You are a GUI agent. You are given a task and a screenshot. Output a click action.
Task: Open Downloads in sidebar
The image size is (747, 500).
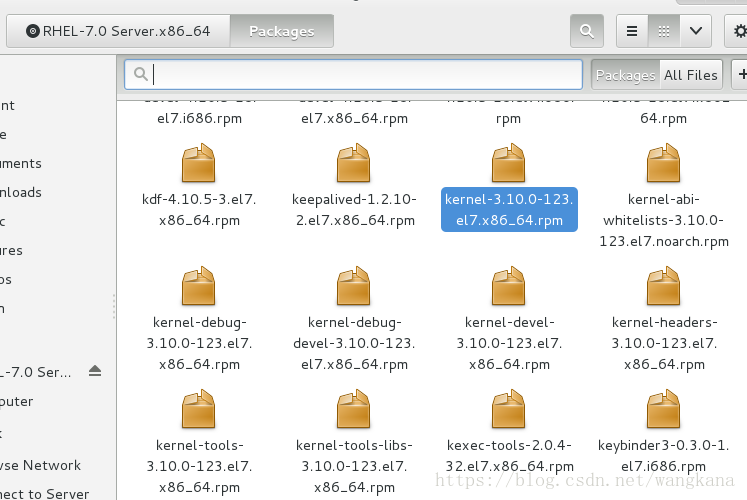click(x=20, y=192)
